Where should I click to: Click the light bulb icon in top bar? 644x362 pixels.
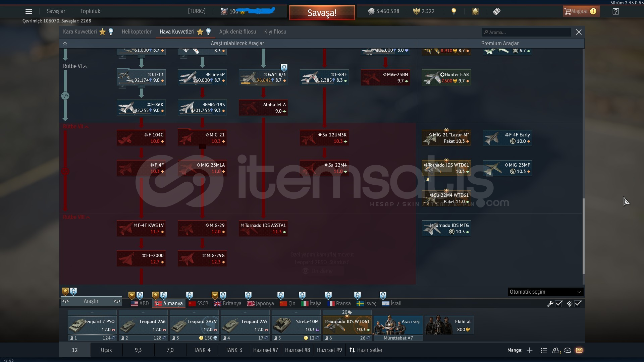pos(454,11)
